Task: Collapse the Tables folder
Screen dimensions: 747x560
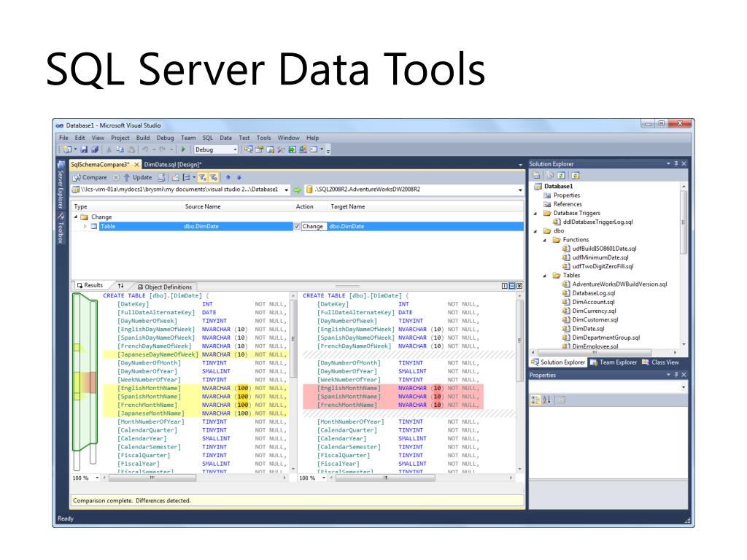Action: [x=544, y=275]
